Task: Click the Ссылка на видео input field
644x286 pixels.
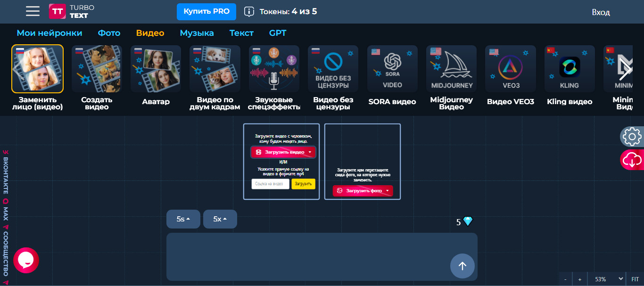Action: pyautogui.click(x=271, y=184)
